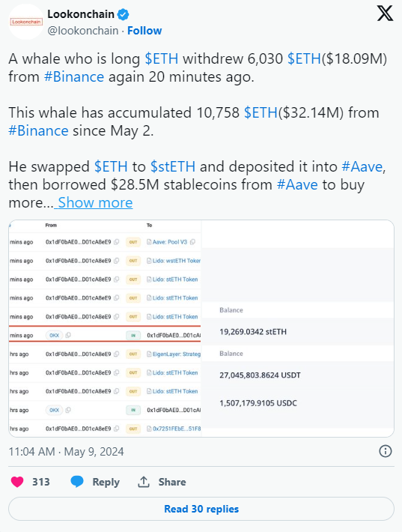Click the X logo icon
The height and width of the screenshot is (532, 402).
coord(385,14)
